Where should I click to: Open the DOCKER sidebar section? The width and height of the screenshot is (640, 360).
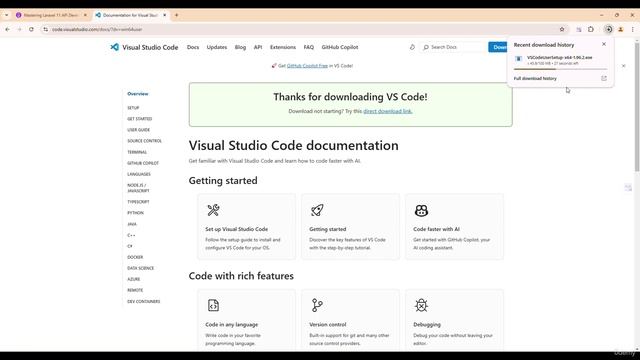pyautogui.click(x=135, y=257)
